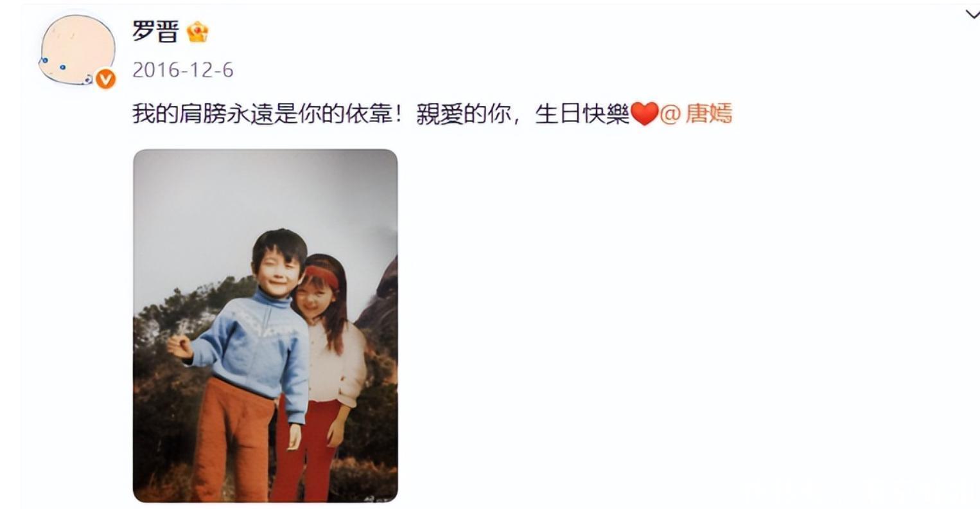Image resolution: width=980 pixels, height=509 pixels.
Task: Open the @唐嫣 mention link
Action: (696, 114)
